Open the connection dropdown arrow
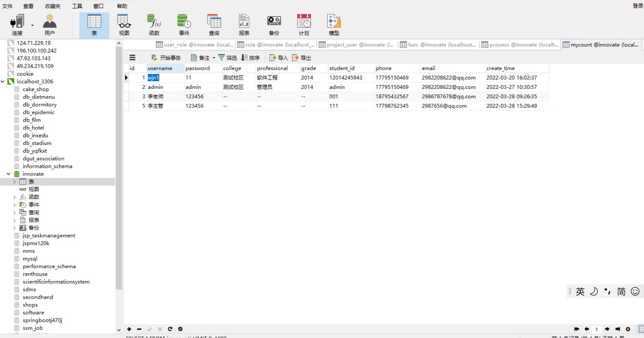The width and height of the screenshot is (644, 338). pos(33,25)
